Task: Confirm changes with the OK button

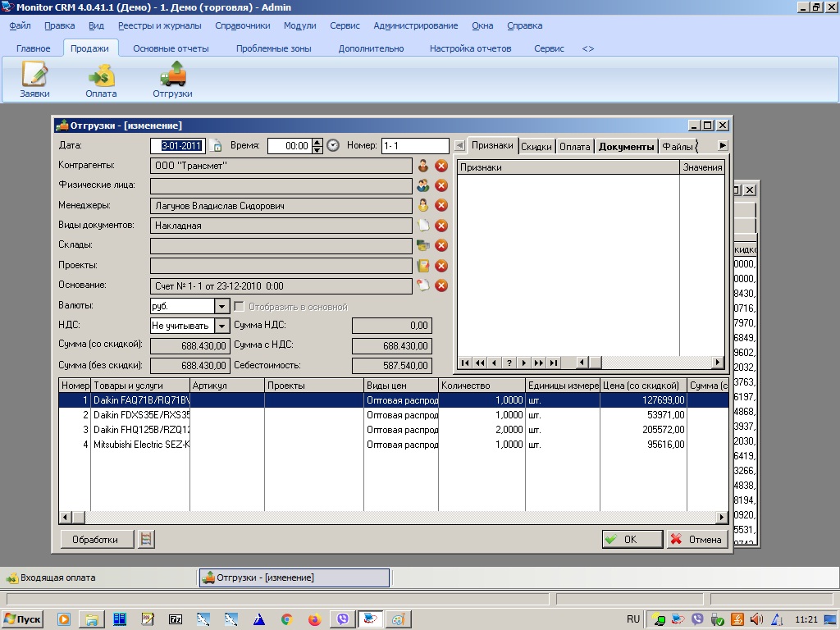Action: coord(632,539)
